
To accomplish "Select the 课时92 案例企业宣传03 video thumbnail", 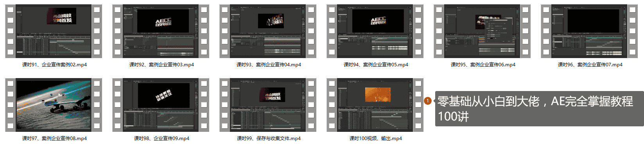I will 161,31.
